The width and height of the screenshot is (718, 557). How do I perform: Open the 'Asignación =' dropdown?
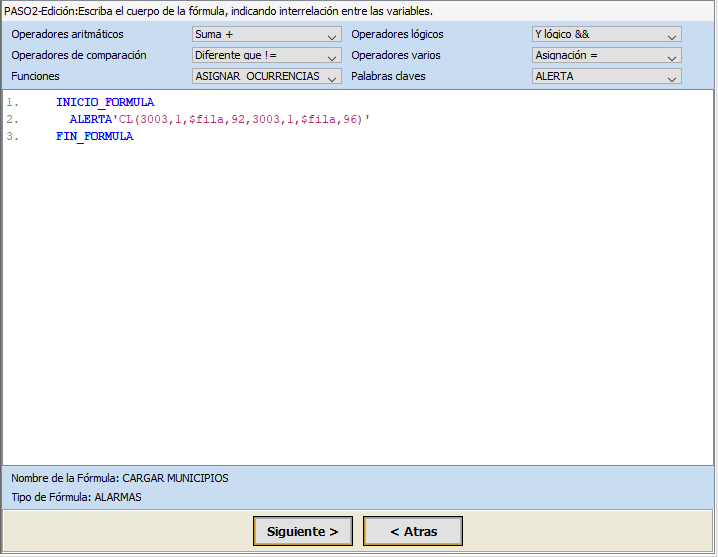click(x=606, y=56)
